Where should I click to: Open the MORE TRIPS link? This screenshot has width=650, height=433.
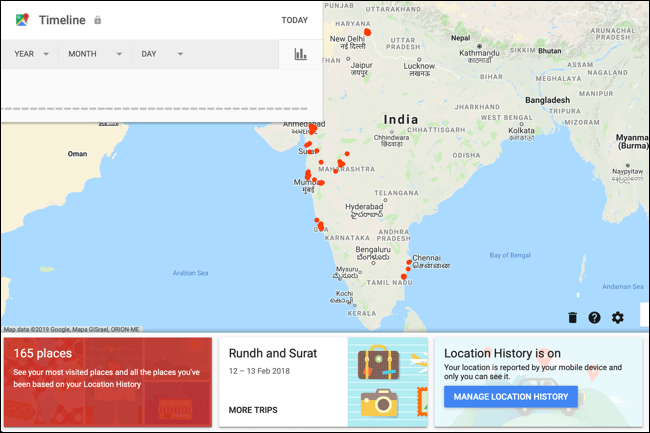254,410
